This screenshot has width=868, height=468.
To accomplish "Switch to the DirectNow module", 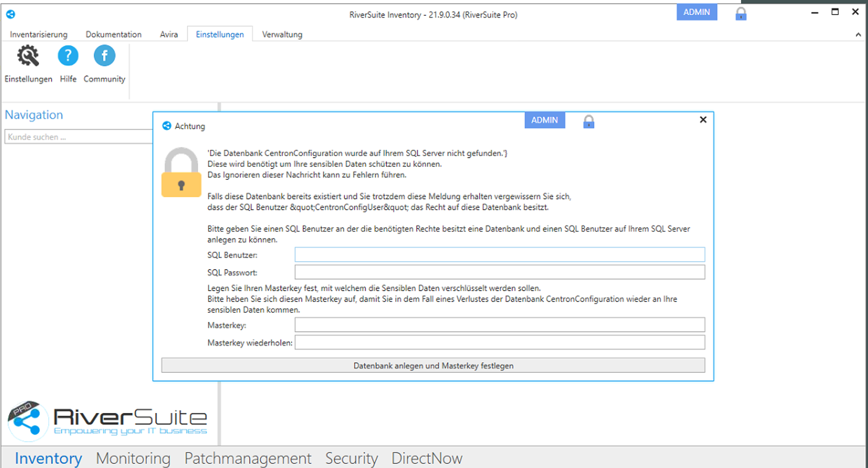I will click(x=427, y=458).
